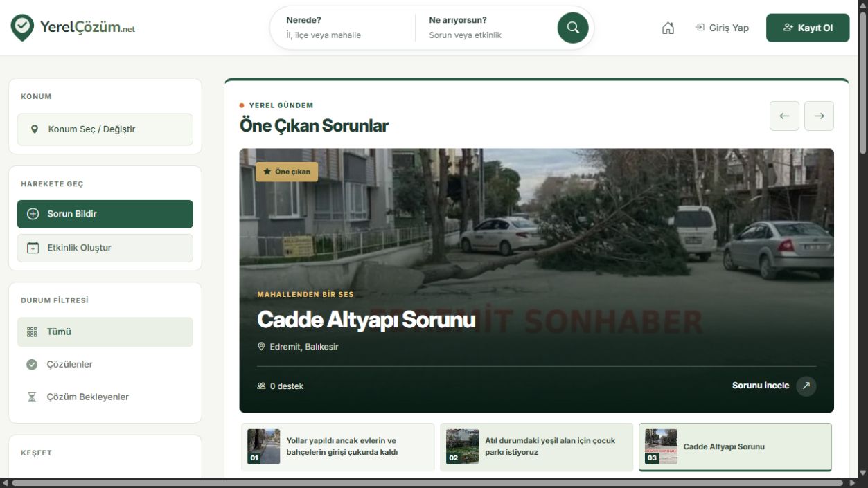
Task: Select the Çözülenler filter
Action: (x=105, y=365)
